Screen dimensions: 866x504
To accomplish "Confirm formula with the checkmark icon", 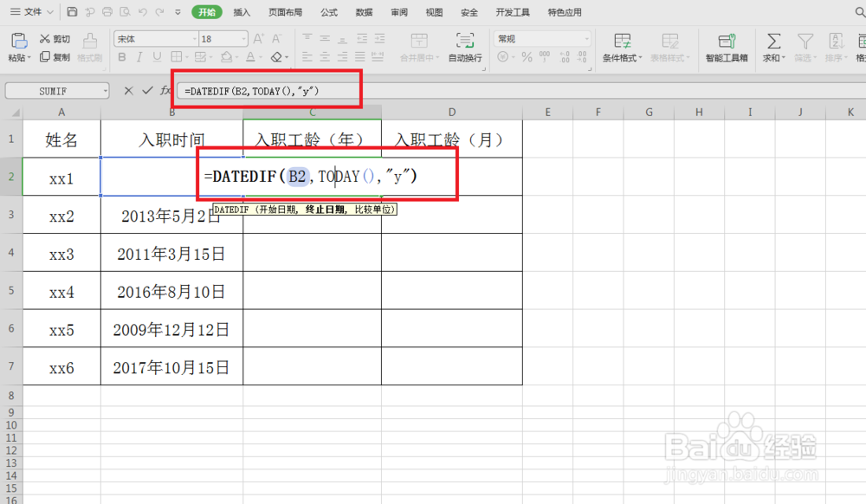I will (x=147, y=91).
